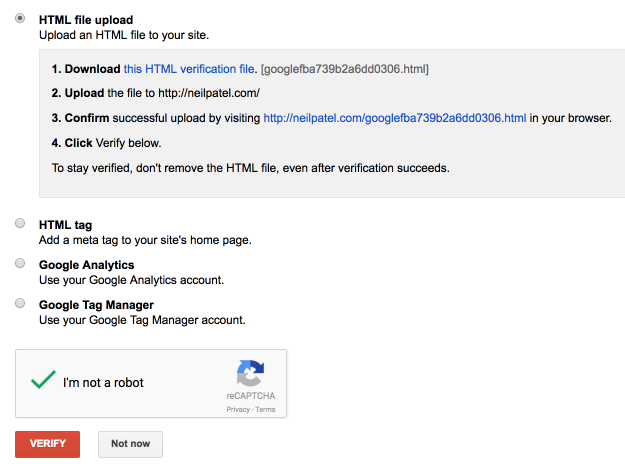Click the "HTML file upload" heading label
Screen dimensions: 625x472
86,20
